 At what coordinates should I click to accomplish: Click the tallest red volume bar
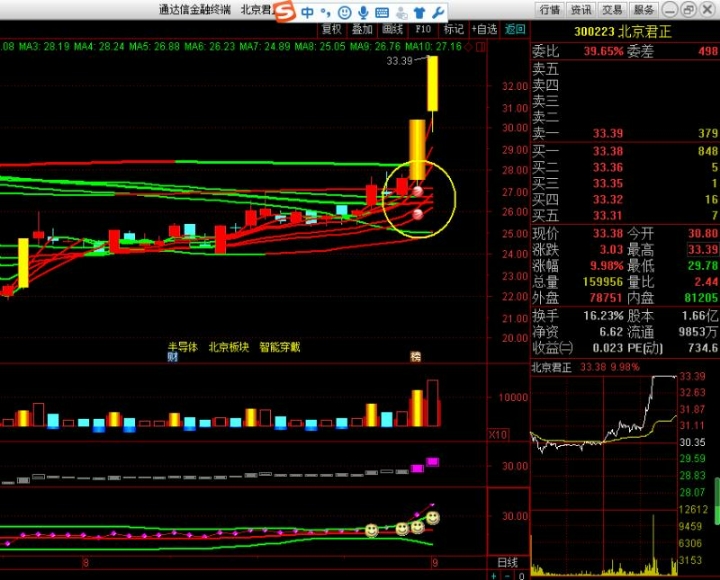433,403
